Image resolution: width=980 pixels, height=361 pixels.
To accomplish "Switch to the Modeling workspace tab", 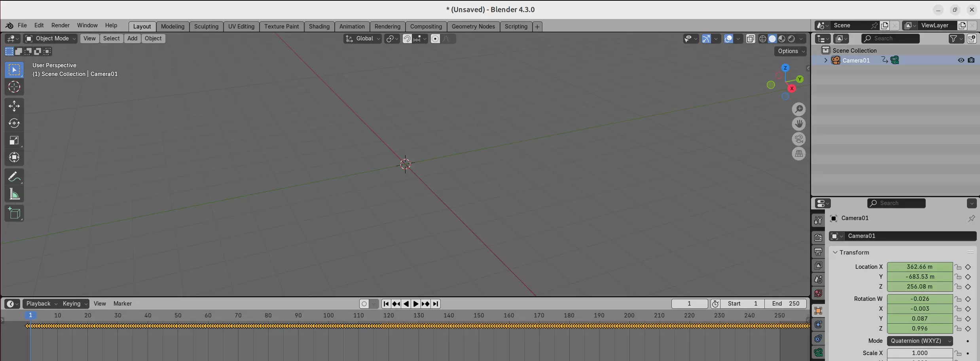I will pos(172,27).
